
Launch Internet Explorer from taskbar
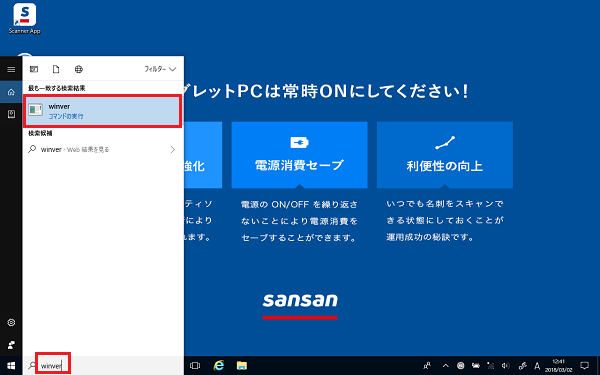click(218, 366)
